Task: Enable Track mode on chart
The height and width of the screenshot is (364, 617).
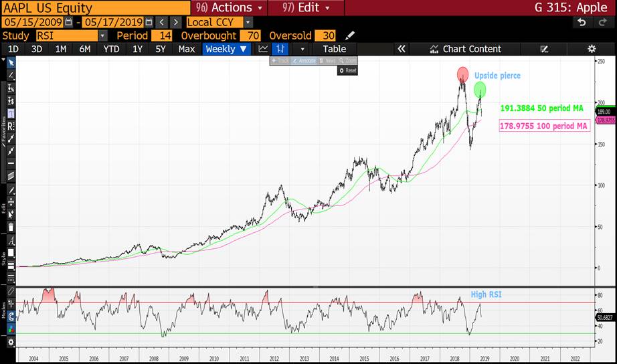Action: [x=280, y=61]
